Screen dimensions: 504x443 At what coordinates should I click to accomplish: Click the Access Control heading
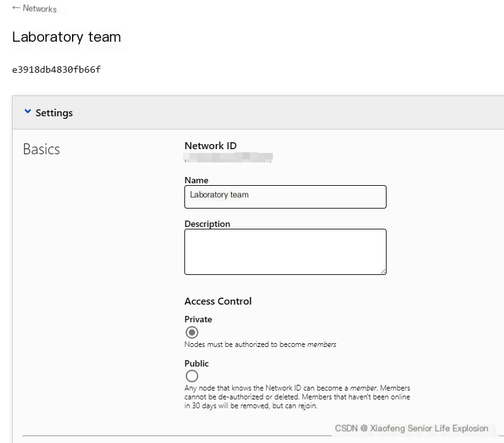[x=218, y=301]
